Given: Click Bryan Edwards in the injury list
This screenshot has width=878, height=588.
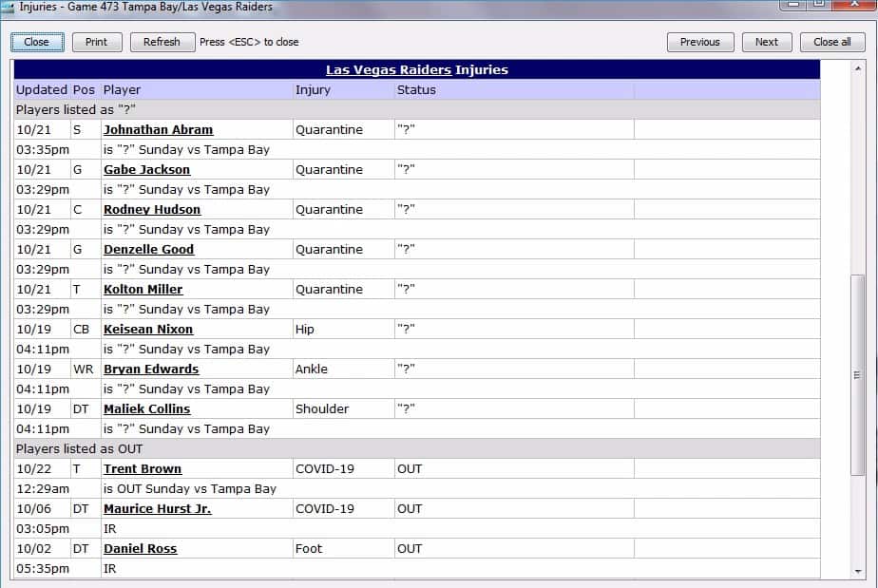Looking at the screenshot, I should tap(151, 370).
